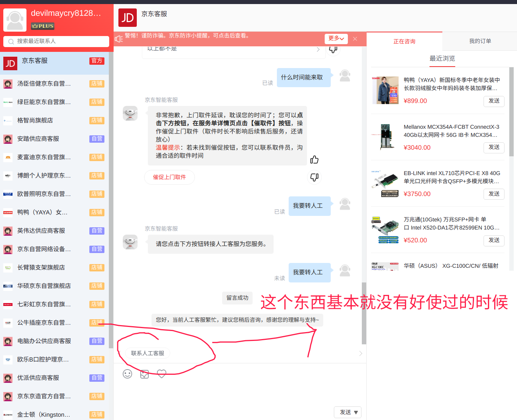
Task: Open 万兆通 network card thumbnail
Action: pyautogui.click(x=385, y=230)
